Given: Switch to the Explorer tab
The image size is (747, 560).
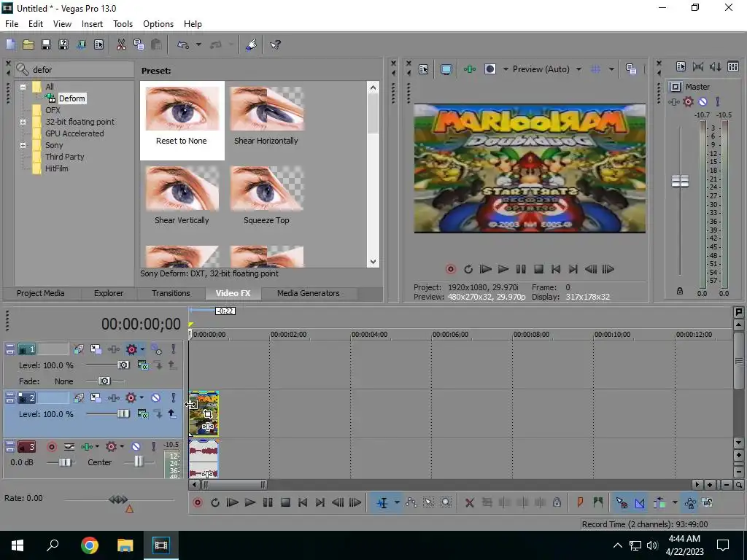Looking at the screenshot, I should 109,293.
